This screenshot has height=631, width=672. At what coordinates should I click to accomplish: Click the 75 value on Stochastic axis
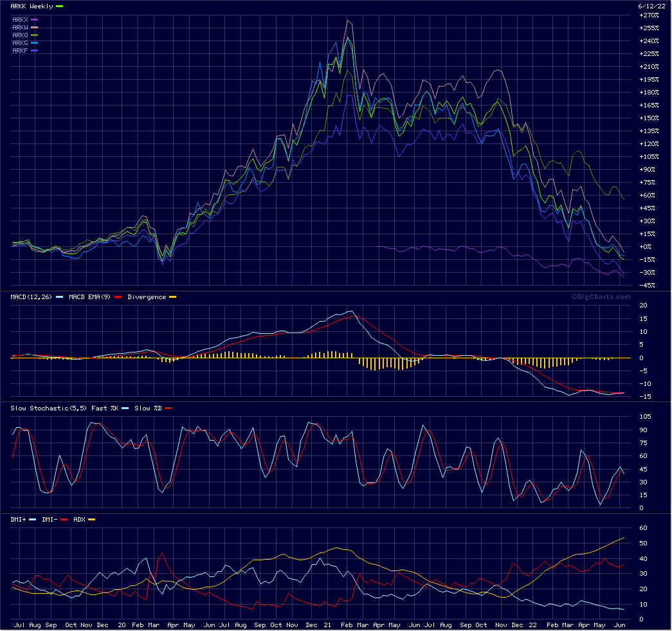pos(643,443)
